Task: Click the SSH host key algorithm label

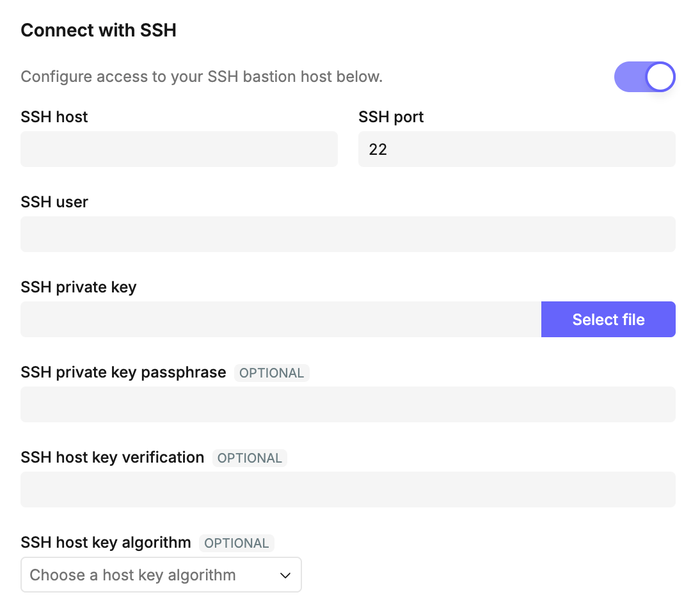Action: [106, 543]
